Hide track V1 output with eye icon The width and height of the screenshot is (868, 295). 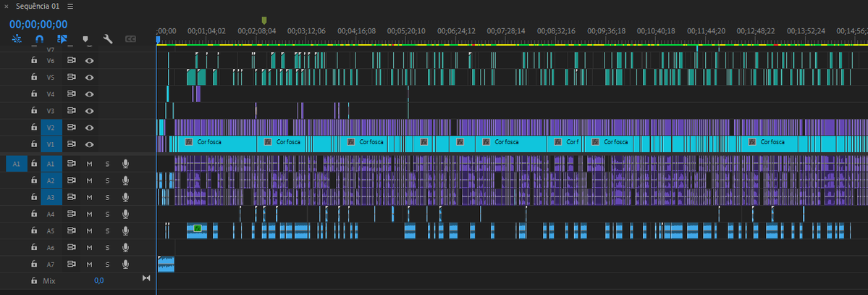pyautogui.click(x=89, y=144)
